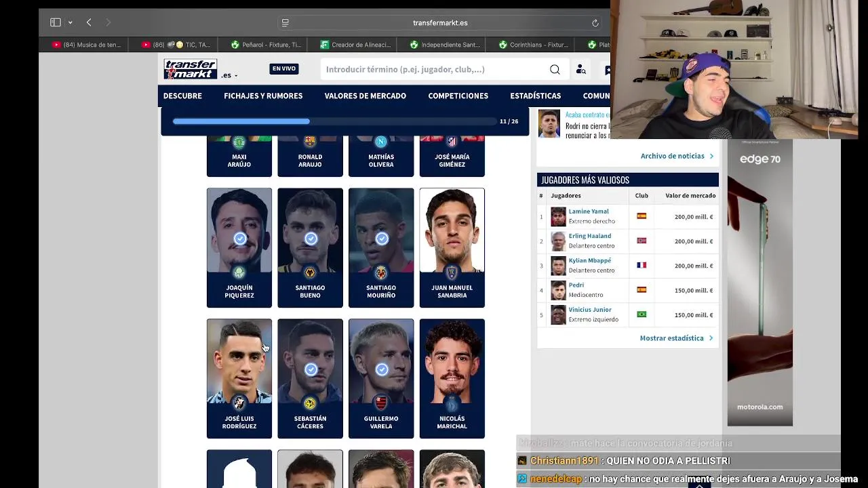Click Juan Manuel Sanabria's club badge
Image resolution: width=868 pixels, height=488 pixels.
(x=452, y=272)
